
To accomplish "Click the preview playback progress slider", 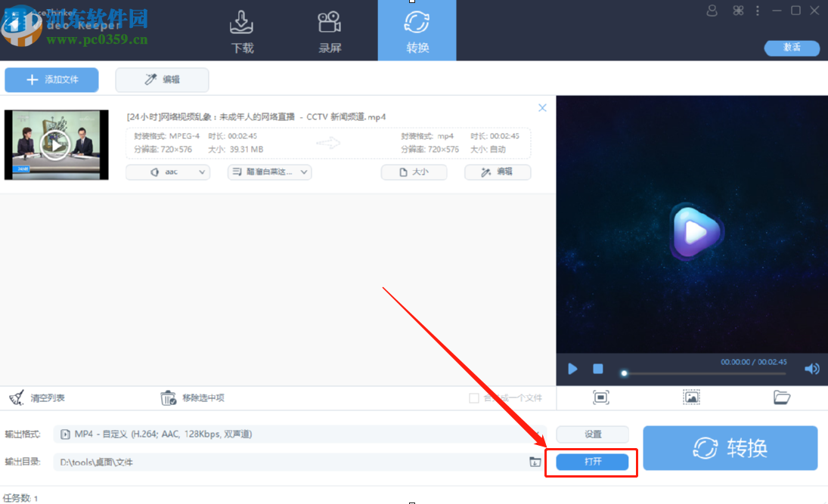I will click(x=704, y=373).
